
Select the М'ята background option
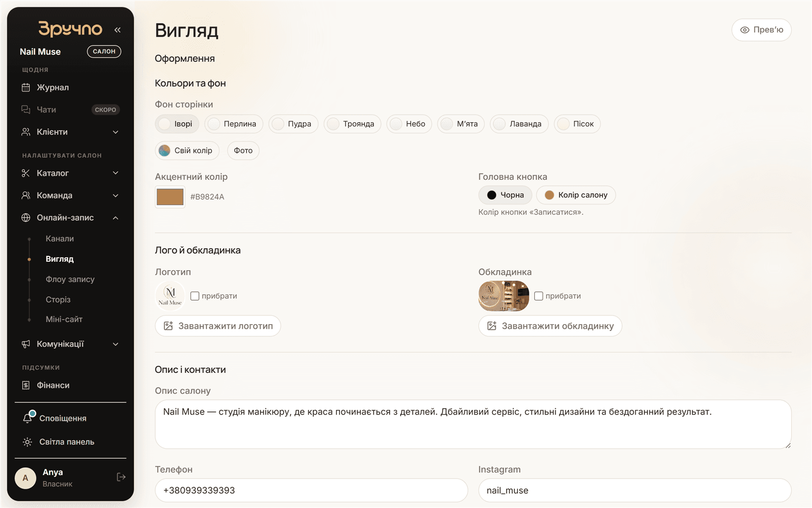[x=461, y=124]
